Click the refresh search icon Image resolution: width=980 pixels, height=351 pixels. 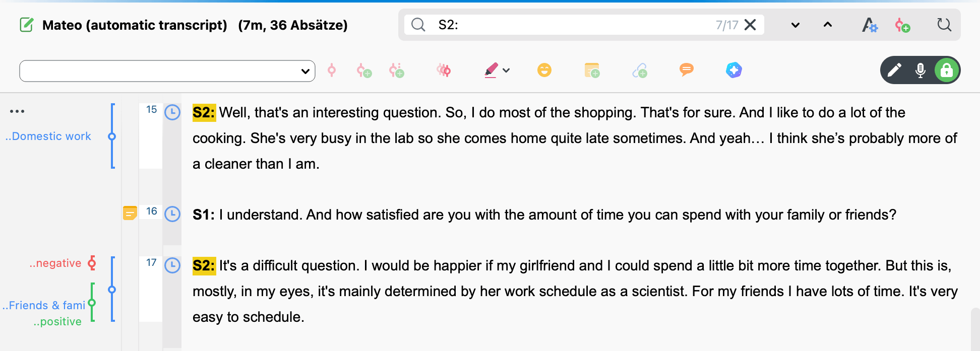[944, 25]
